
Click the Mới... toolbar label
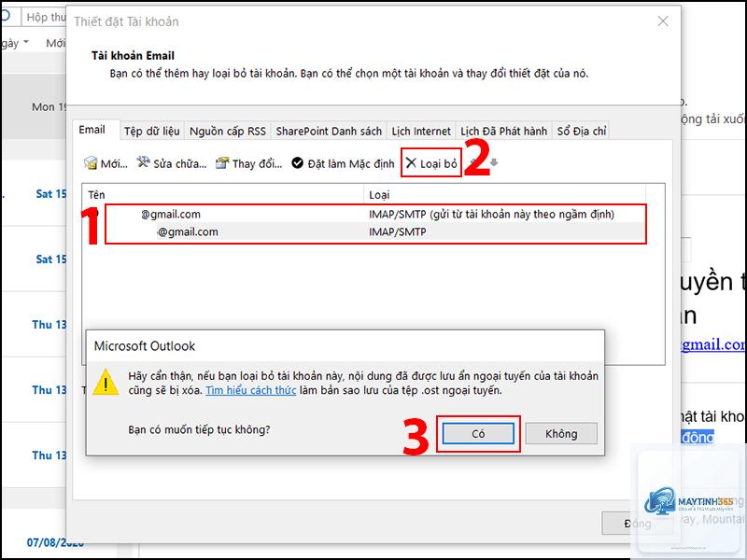(114, 164)
